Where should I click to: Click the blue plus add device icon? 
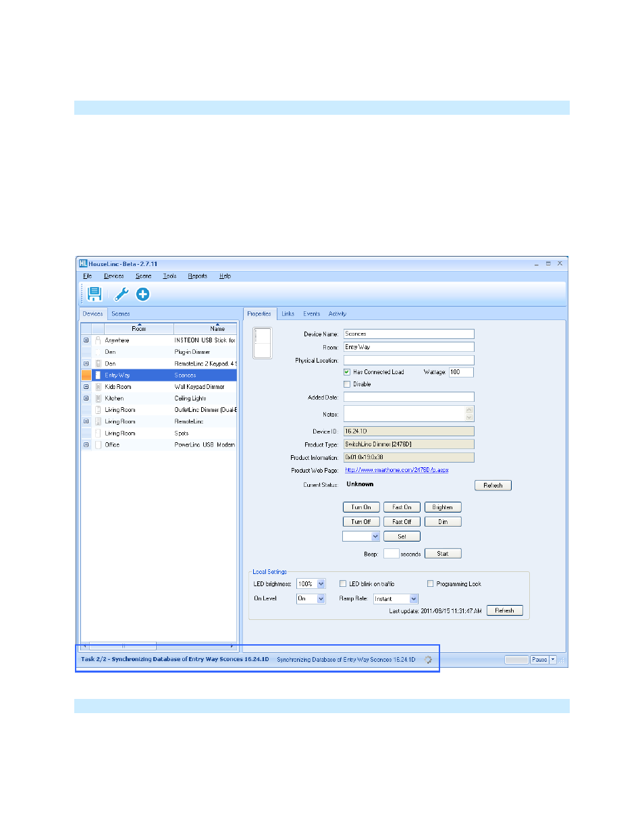(142, 294)
